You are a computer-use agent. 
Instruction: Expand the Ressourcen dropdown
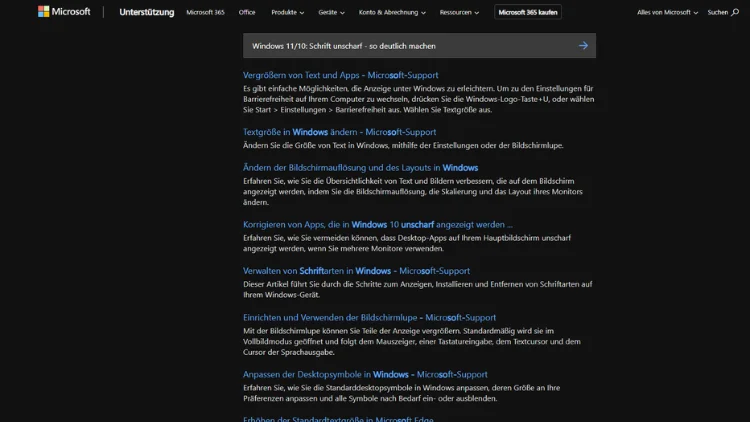(x=459, y=12)
